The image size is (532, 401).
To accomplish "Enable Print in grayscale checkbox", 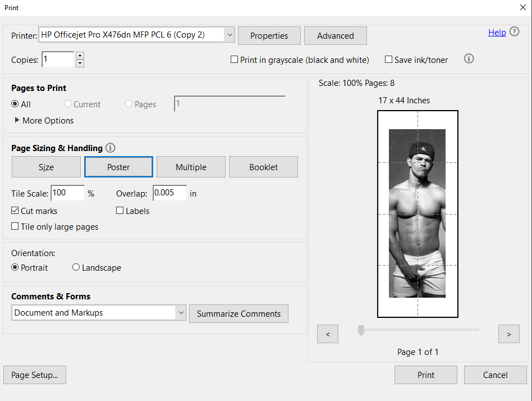I will [235, 60].
